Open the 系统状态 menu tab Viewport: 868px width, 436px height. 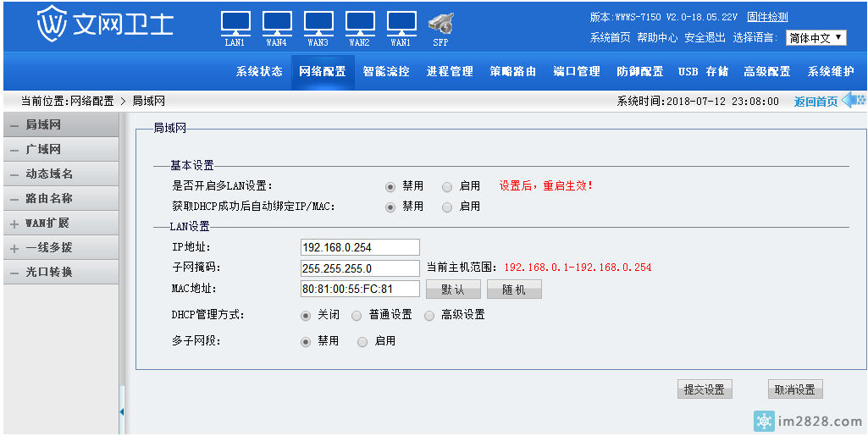coord(259,72)
